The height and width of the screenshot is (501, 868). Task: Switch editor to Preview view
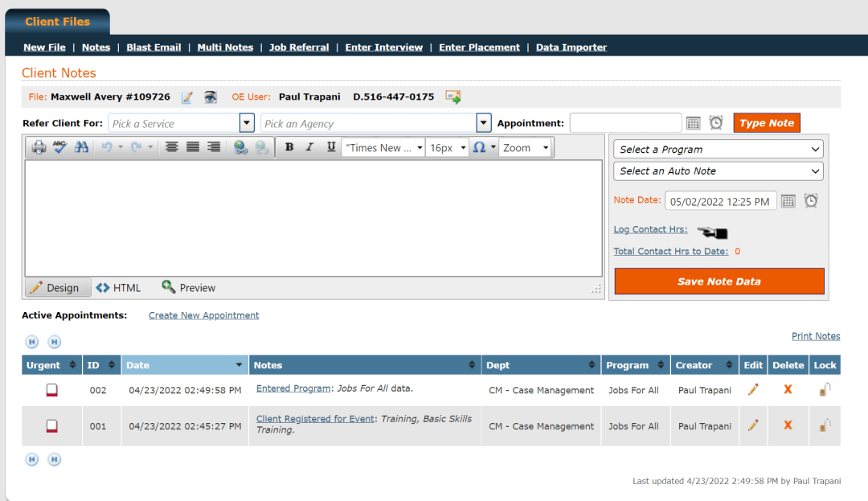(188, 288)
